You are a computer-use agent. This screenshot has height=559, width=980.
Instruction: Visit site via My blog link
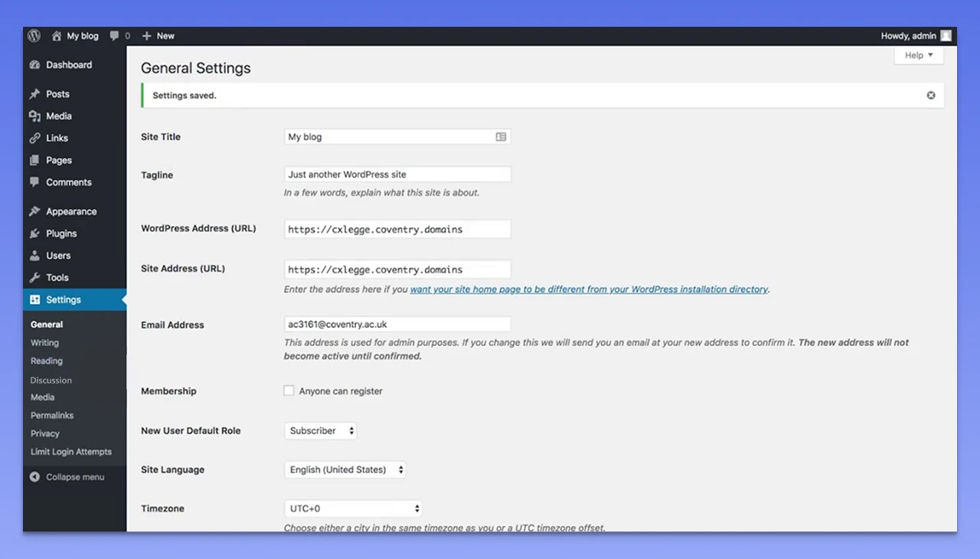pyautogui.click(x=83, y=36)
